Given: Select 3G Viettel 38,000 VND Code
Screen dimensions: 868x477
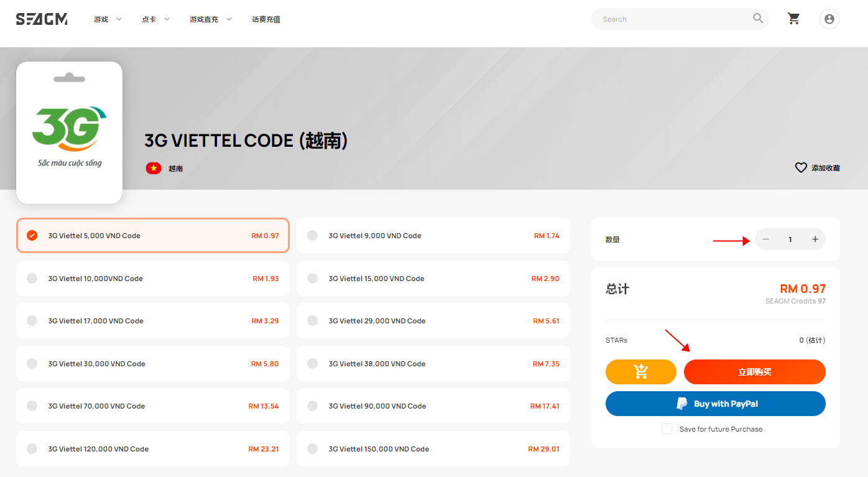Looking at the screenshot, I should pos(433,364).
